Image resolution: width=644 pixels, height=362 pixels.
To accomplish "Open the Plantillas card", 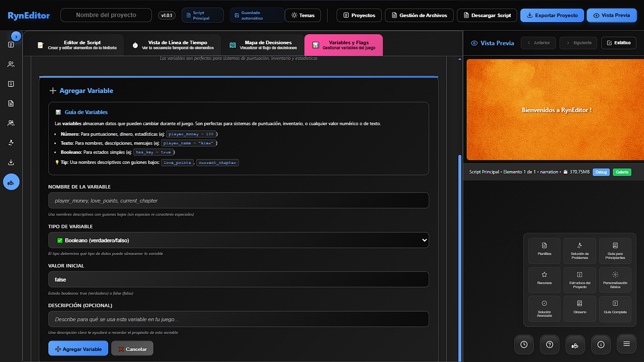I will [544, 250].
